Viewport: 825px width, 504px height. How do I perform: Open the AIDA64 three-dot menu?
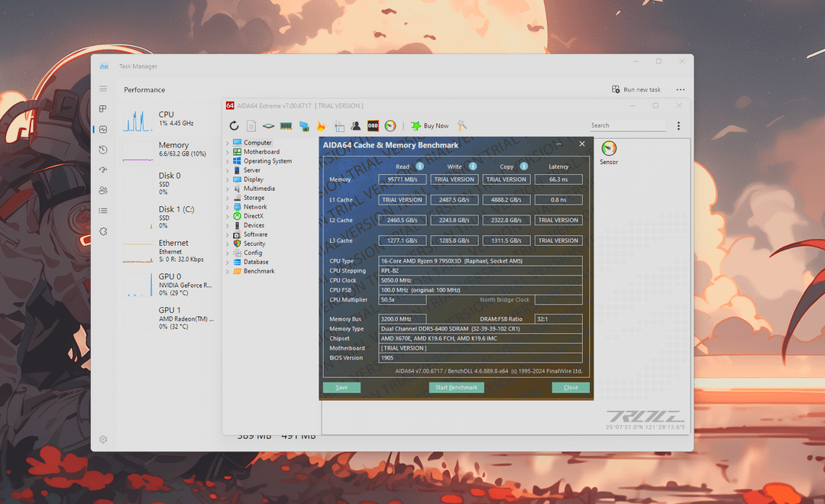pos(678,126)
